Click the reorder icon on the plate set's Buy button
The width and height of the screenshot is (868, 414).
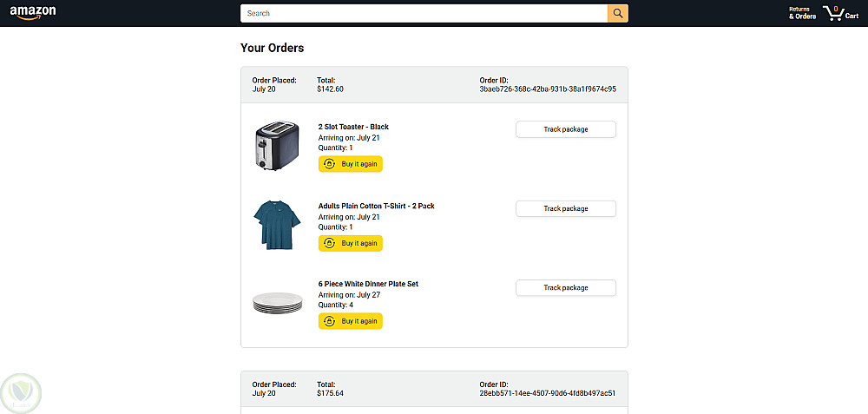329,321
